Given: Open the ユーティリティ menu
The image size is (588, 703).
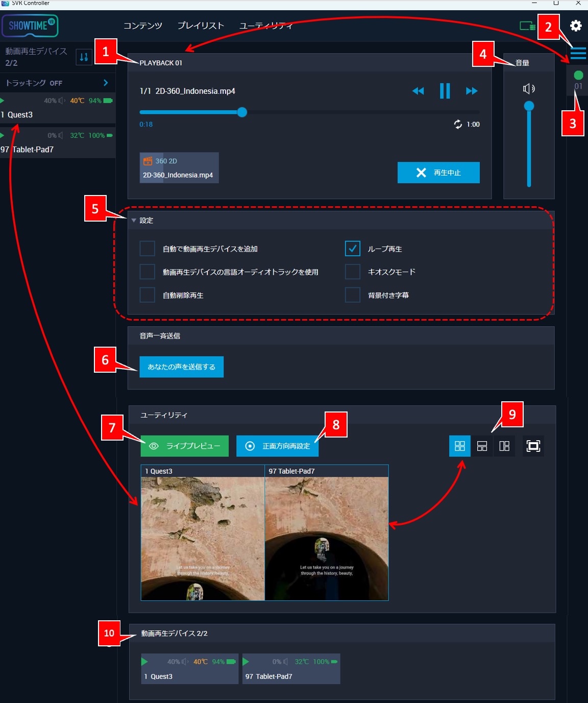Looking at the screenshot, I should 266,26.
